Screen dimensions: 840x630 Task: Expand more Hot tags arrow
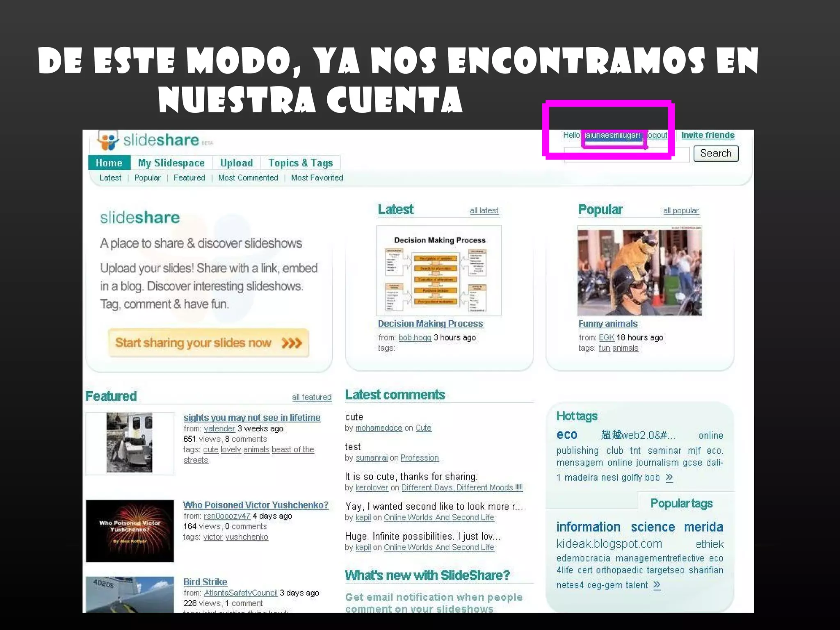(x=669, y=477)
